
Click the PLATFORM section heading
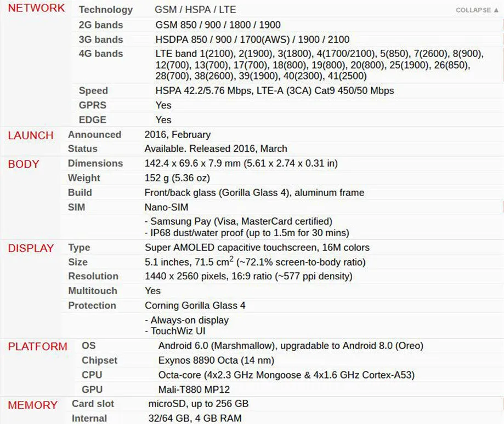(x=38, y=346)
